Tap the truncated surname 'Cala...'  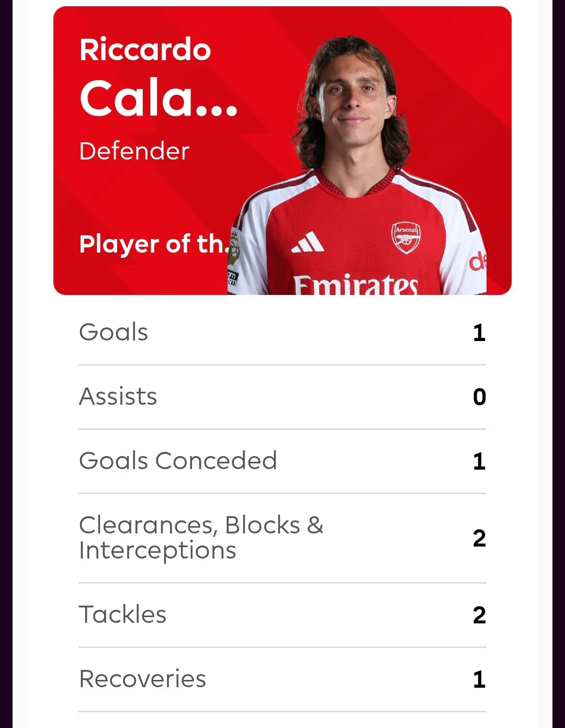(x=159, y=98)
